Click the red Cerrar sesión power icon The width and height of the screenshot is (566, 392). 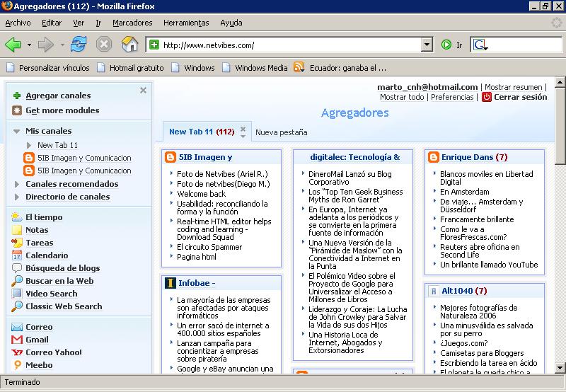coord(487,97)
